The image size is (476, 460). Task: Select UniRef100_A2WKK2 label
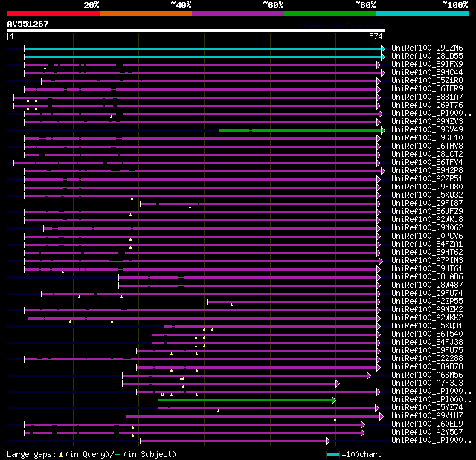(427, 318)
